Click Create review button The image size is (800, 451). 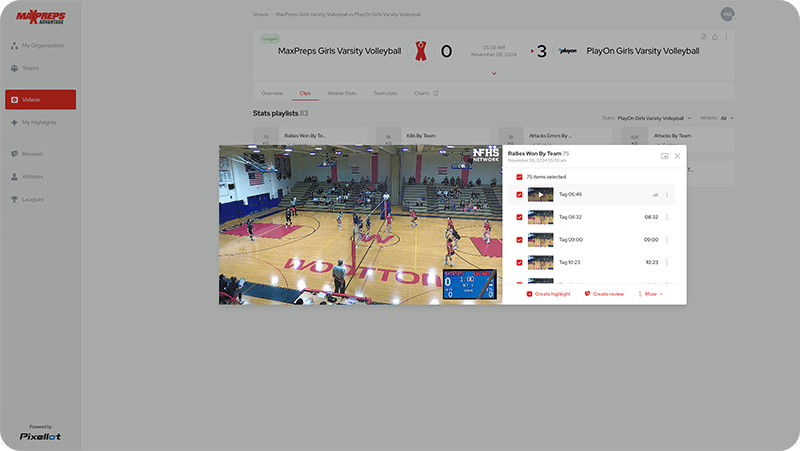tap(604, 294)
